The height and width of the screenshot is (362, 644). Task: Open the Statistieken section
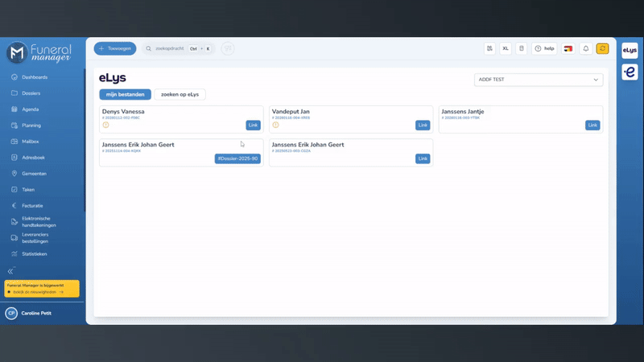click(34, 254)
